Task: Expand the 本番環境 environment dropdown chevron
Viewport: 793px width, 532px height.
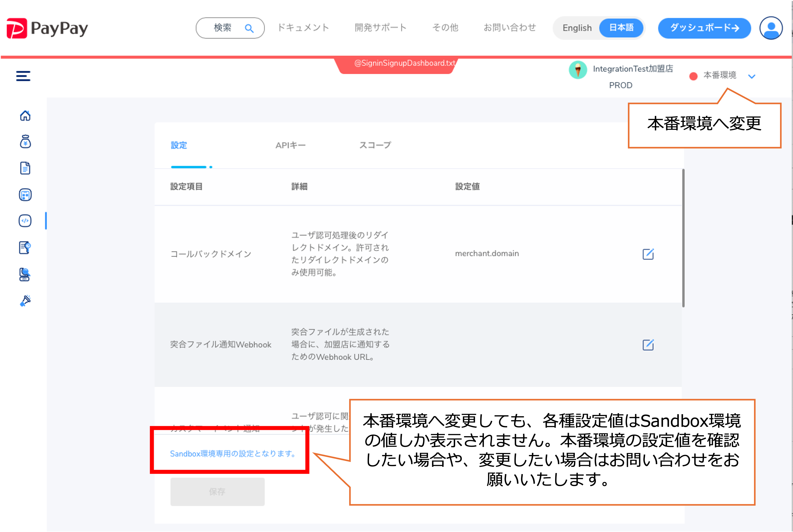Action: click(x=752, y=76)
